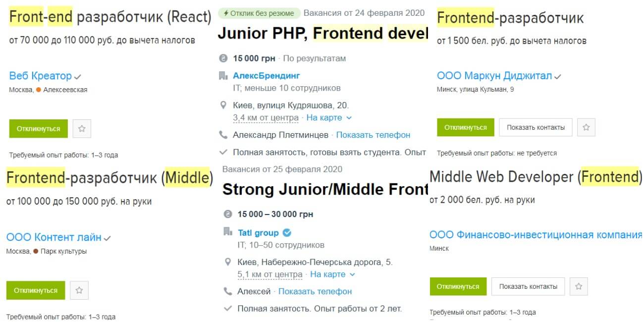Favorite the Middle Web Developer vacancy
644x322 pixels.
point(578,286)
